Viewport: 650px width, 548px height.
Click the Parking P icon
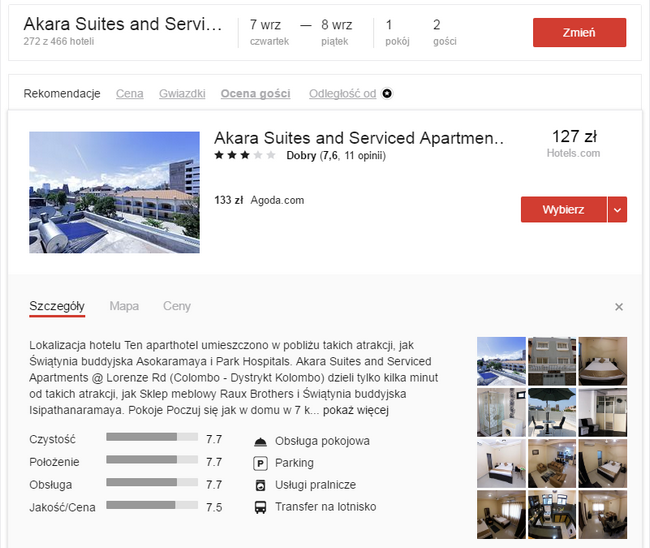(260, 463)
